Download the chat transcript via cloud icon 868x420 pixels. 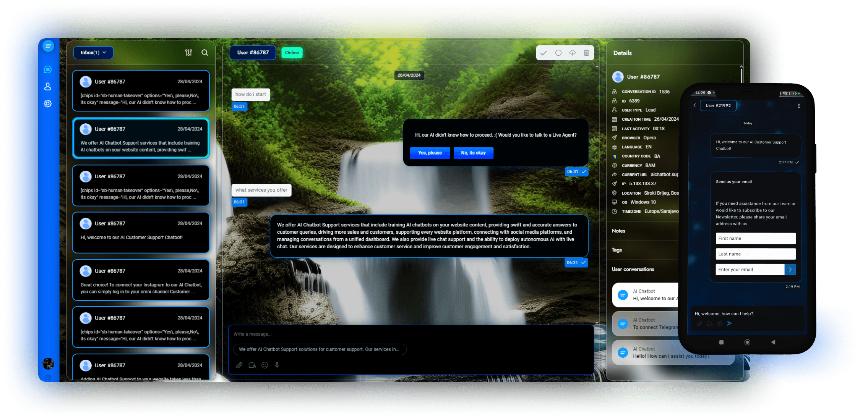[x=572, y=53]
